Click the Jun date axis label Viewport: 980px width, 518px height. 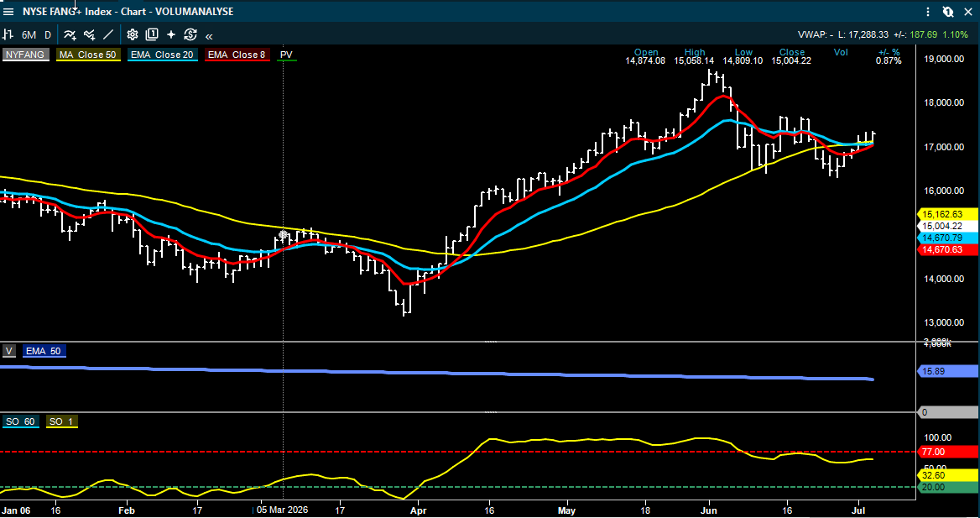pos(709,510)
